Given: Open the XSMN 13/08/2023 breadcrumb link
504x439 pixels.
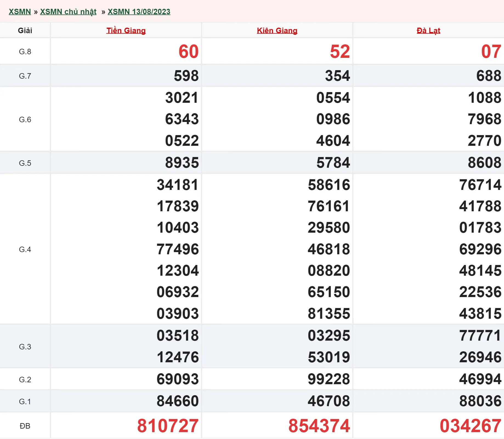Looking at the screenshot, I should coord(139,12).
